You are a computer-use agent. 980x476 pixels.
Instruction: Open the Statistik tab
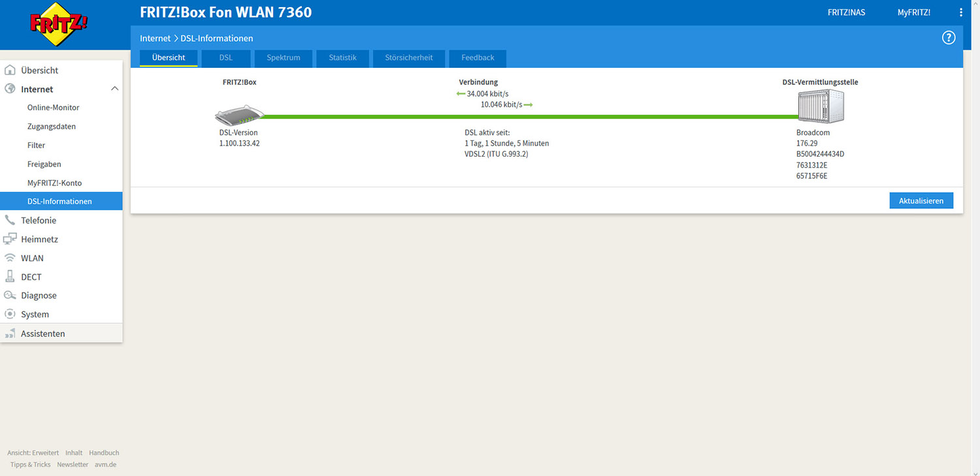click(x=342, y=57)
